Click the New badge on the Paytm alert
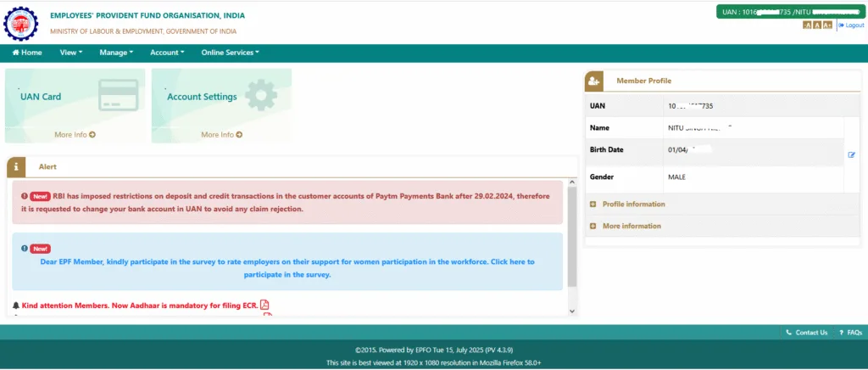The image size is (868, 370). coord(41,196)
